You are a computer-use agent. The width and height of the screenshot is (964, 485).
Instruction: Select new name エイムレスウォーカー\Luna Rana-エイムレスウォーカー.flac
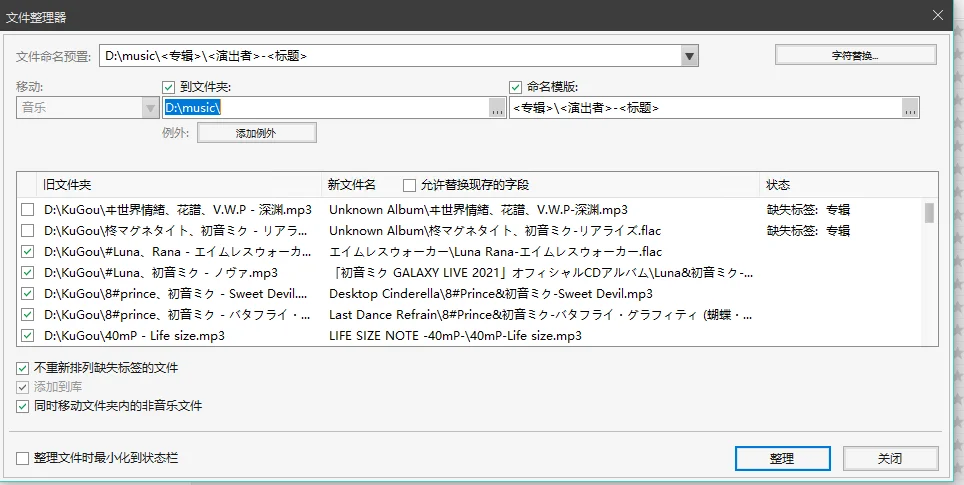click(496, 252)
